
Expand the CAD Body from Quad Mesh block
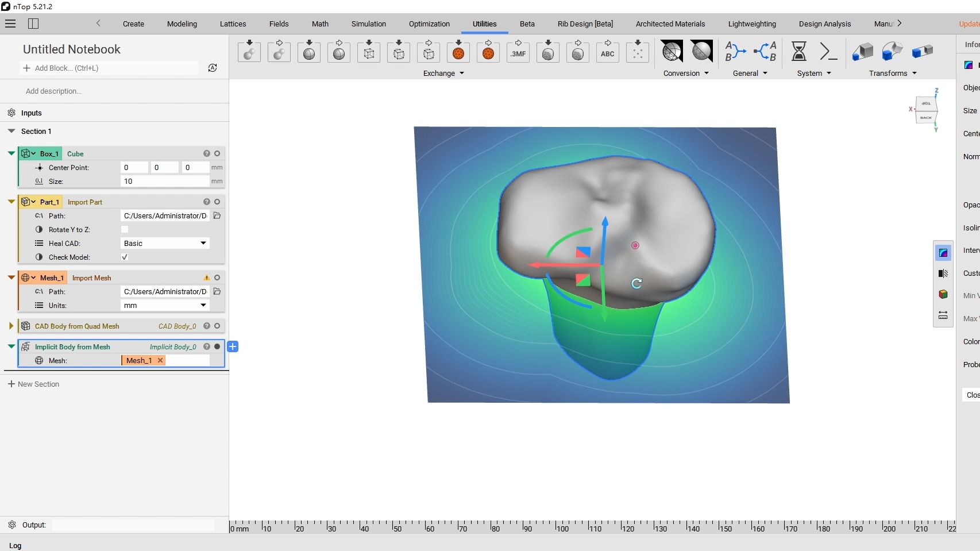(11, 326)
